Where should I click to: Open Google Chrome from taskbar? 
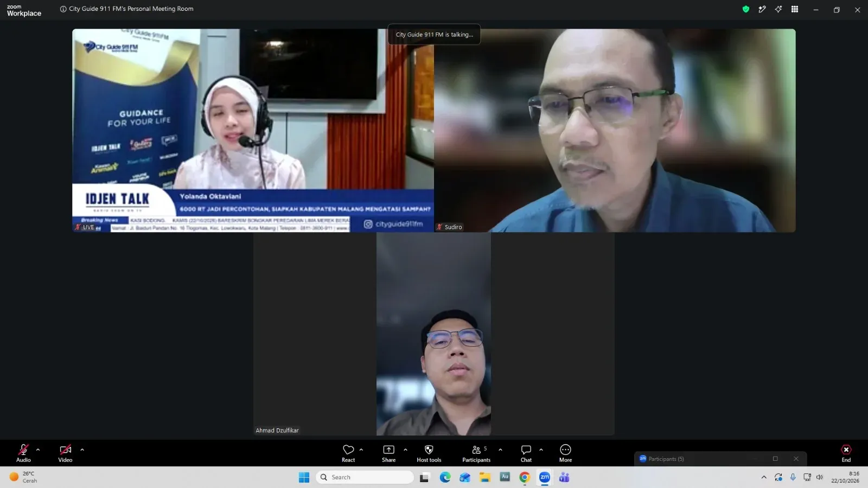tap(525, 477)
